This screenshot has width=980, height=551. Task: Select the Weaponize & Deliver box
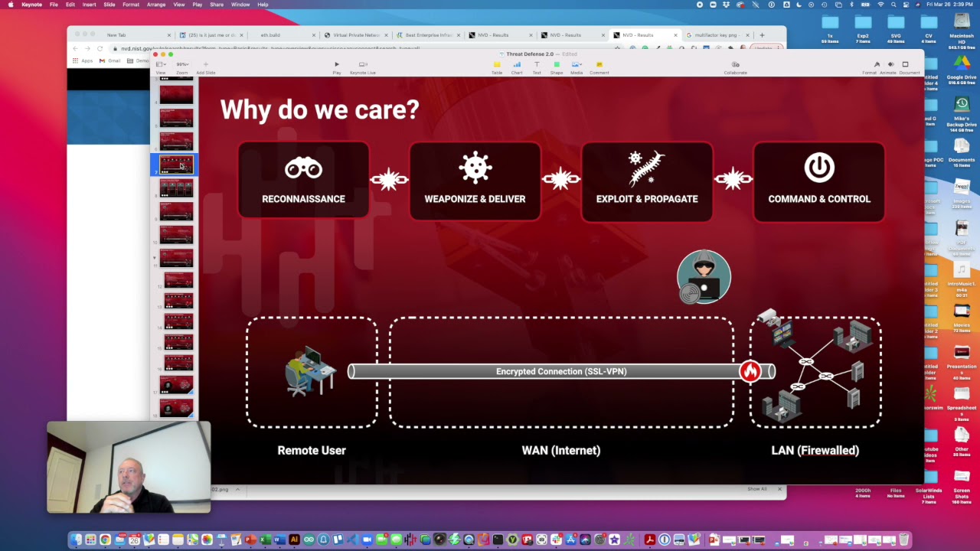[475, 181]
